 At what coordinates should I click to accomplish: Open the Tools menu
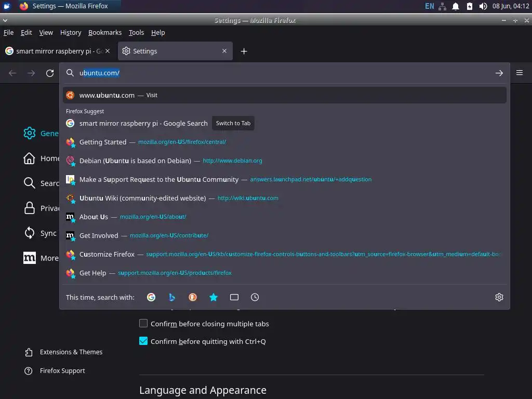click(137, 33)
